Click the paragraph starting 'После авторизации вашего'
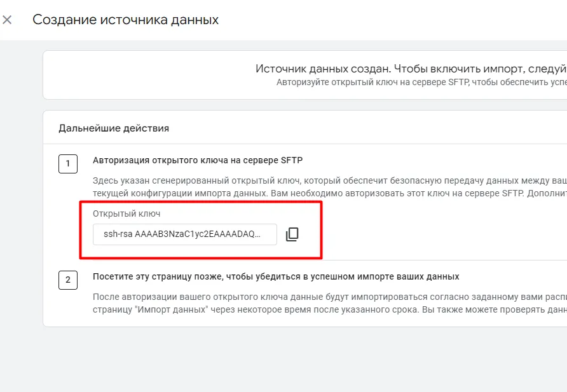567x392 pixels. 330,303
